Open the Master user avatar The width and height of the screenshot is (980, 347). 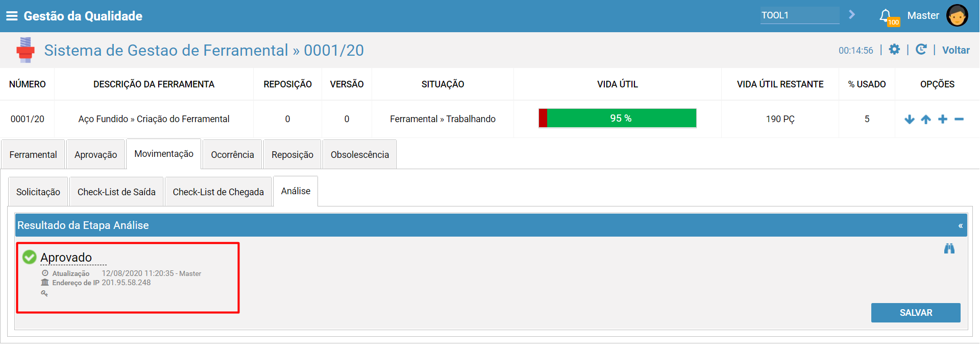pos(957,16)
